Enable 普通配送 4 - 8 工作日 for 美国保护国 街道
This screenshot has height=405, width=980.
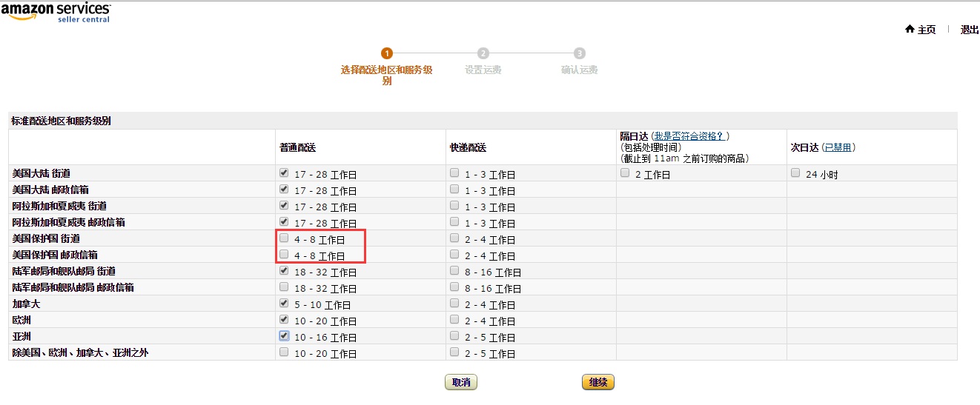284,238
